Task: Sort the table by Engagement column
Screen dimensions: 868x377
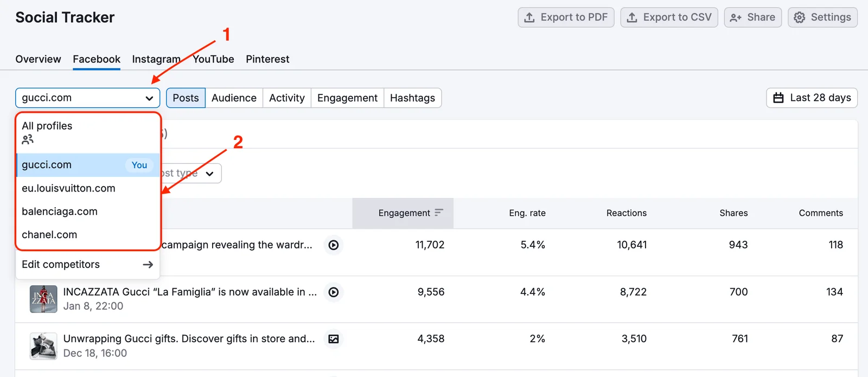Action: (403, 213)
